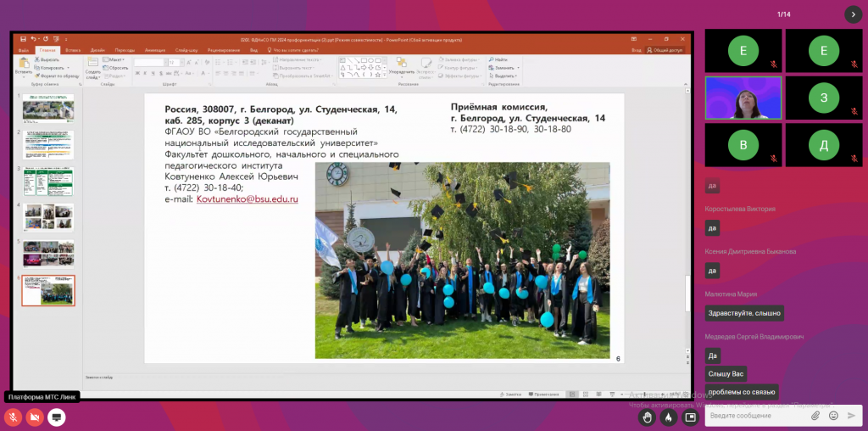Open Заливка фигуры dropdown
This screenshot has height=431, width=868.
coord(459,59)
